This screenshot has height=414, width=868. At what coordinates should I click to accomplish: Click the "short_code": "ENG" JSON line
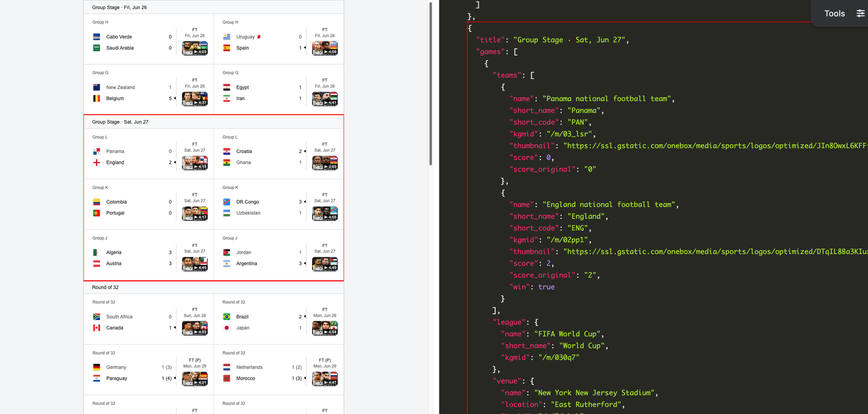tap(550, 228)
